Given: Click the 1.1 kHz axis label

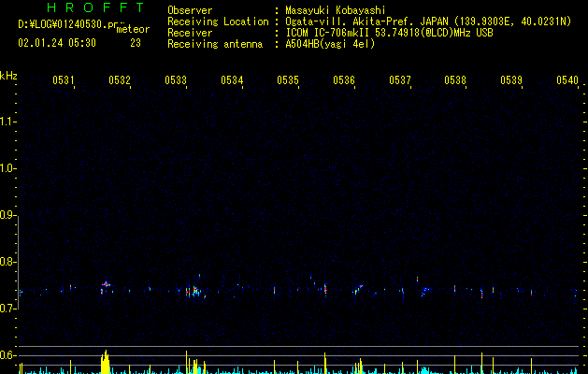Looking at the screenshot, I should pyautogui.click(x=7, y=122).
